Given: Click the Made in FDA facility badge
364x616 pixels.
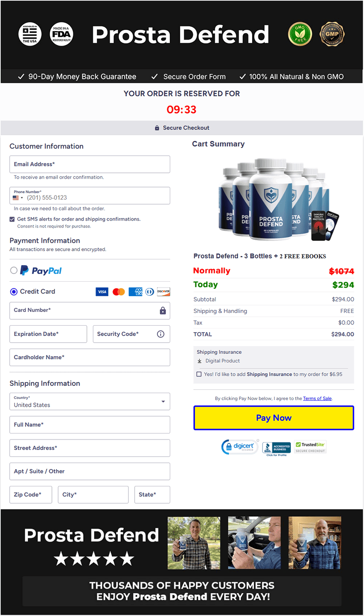Looking at the screenshot, I should 61,34.
